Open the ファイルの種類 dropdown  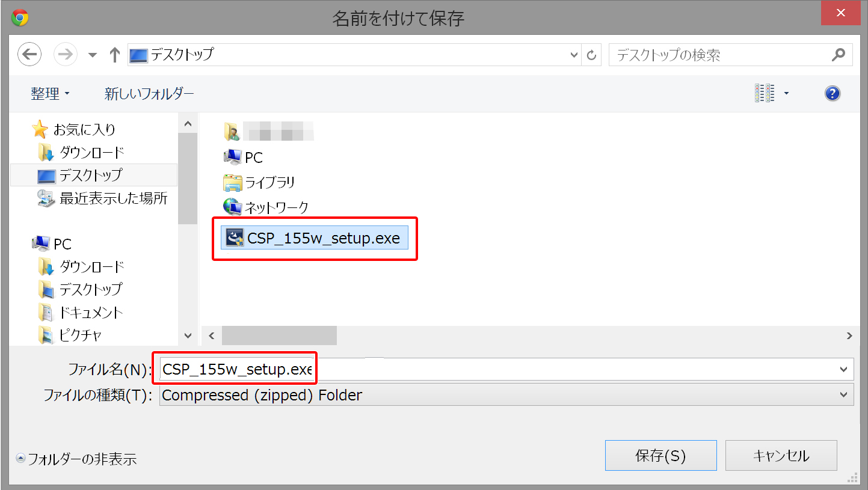(x=506, y=395)
